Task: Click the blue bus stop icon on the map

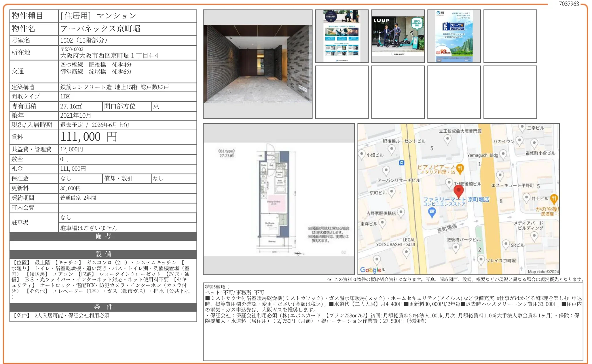Action: [x=401, y=163]
